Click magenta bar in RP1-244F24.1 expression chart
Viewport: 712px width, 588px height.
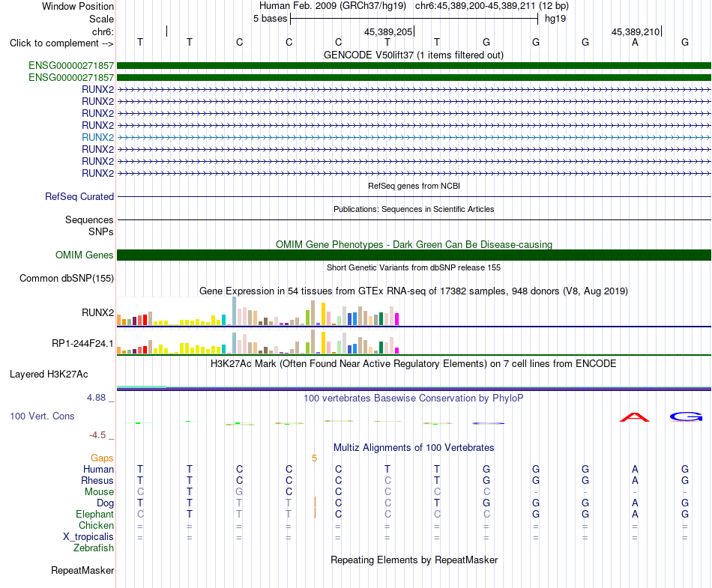[x=397, y=351]
